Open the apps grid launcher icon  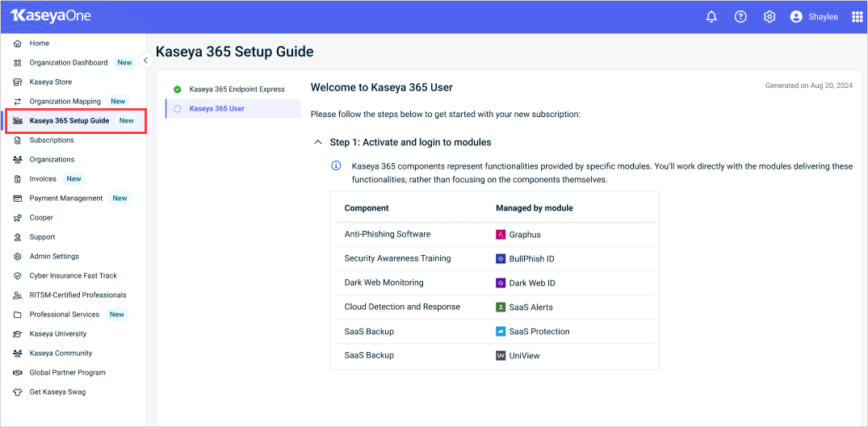857,17
